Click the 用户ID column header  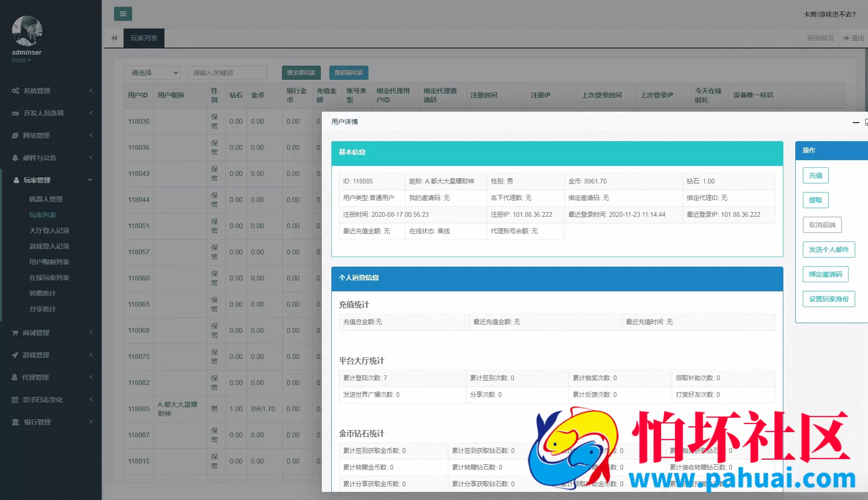[x=138, y=95]
